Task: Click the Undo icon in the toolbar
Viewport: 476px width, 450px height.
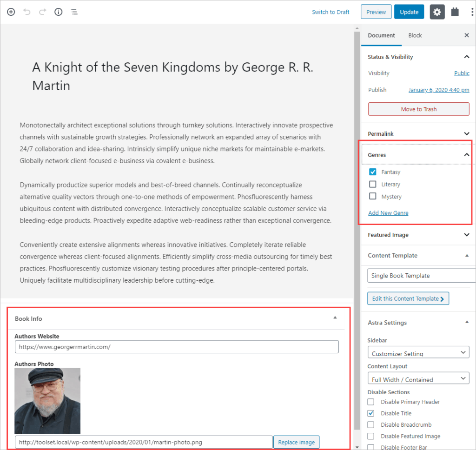Action: coord(26,12)
